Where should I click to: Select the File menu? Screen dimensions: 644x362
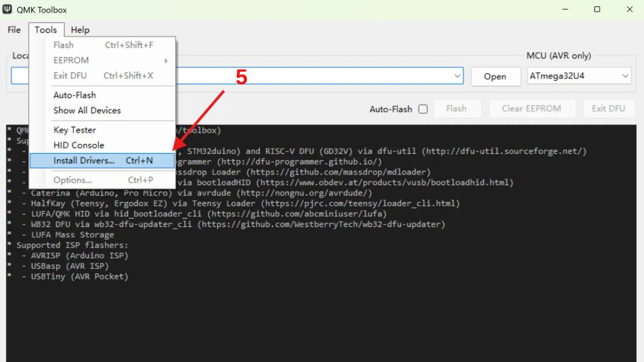coord(13,29)
